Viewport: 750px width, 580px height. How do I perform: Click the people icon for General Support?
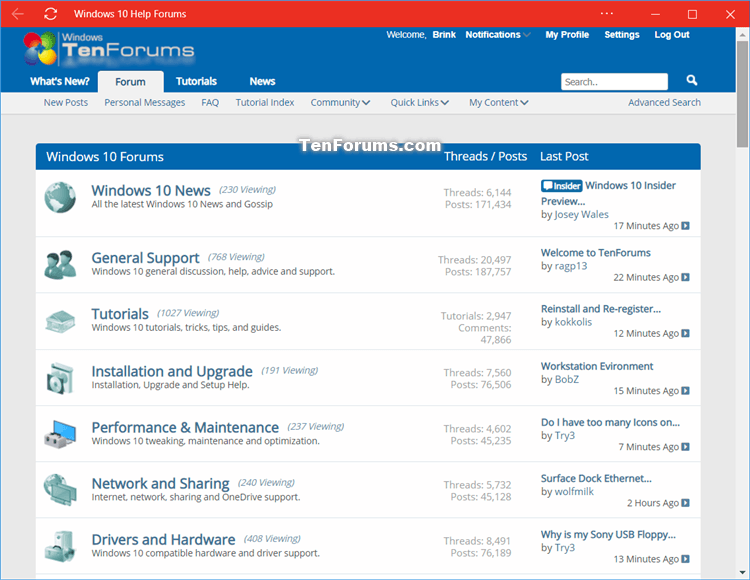(60, 264)
